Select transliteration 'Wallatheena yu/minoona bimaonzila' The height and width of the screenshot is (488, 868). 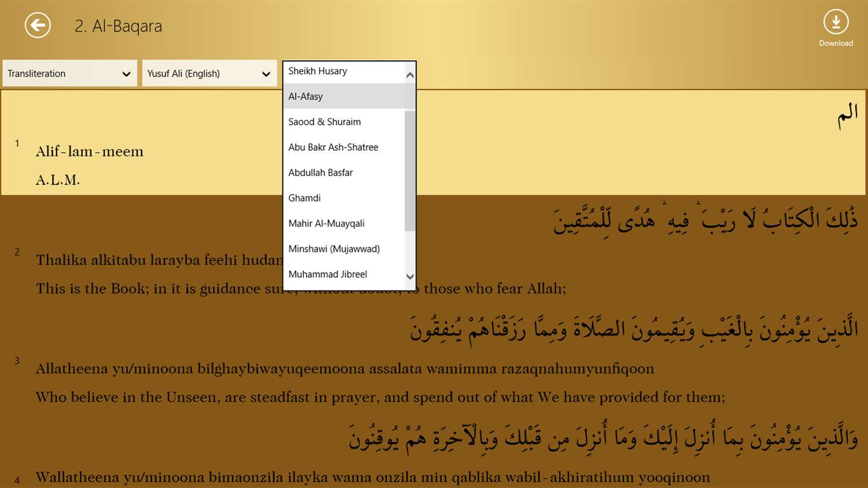[373, 478]
